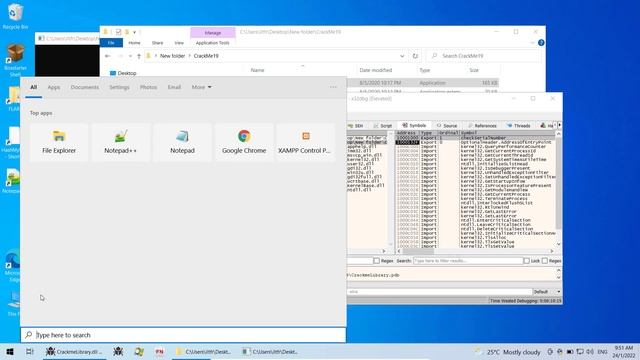This screenshot has width=640, height=360.
Task: Open the Edge desktop shortcut icon
Action: tap(12, 265)
